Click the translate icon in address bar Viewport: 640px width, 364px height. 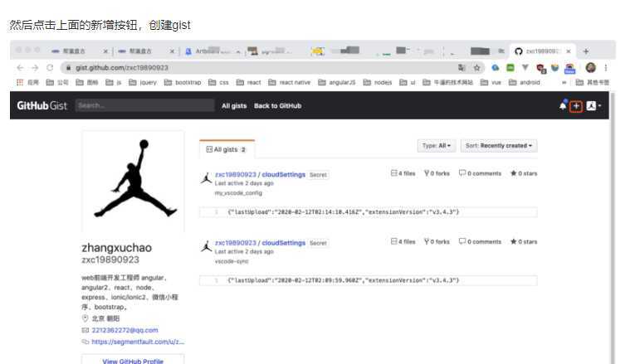(x=462, y=68)
